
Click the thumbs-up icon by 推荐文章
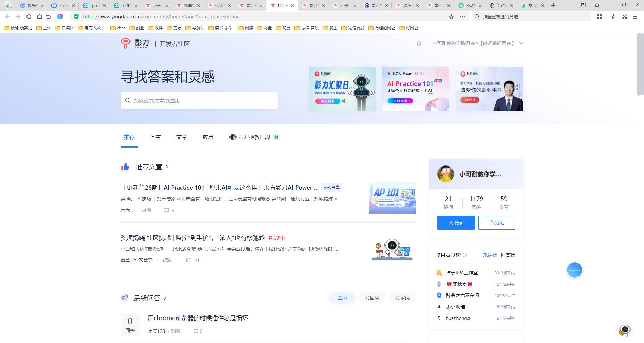pyautogui.click(x=125, y=167)
